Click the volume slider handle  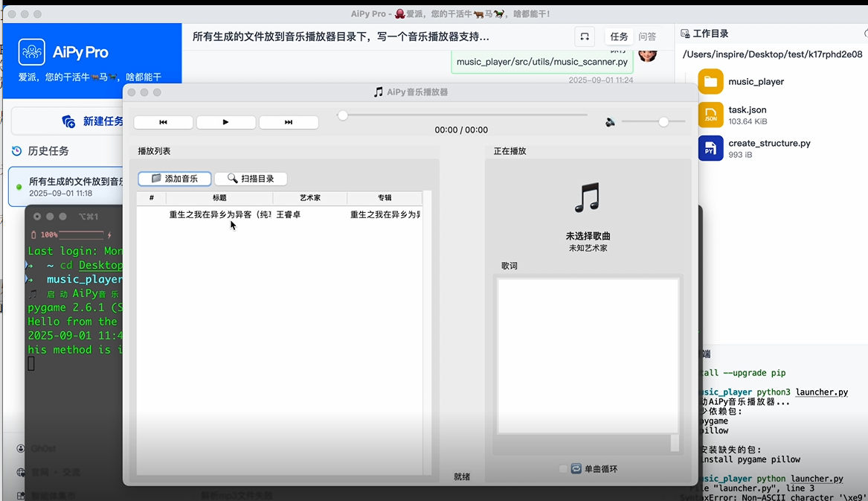[663, 122]
